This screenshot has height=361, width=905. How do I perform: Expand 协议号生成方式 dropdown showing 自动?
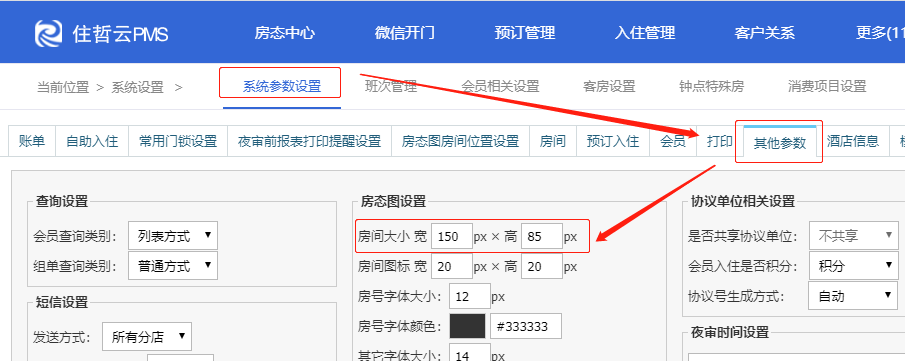pyautogui.click(x=854, y=296)
